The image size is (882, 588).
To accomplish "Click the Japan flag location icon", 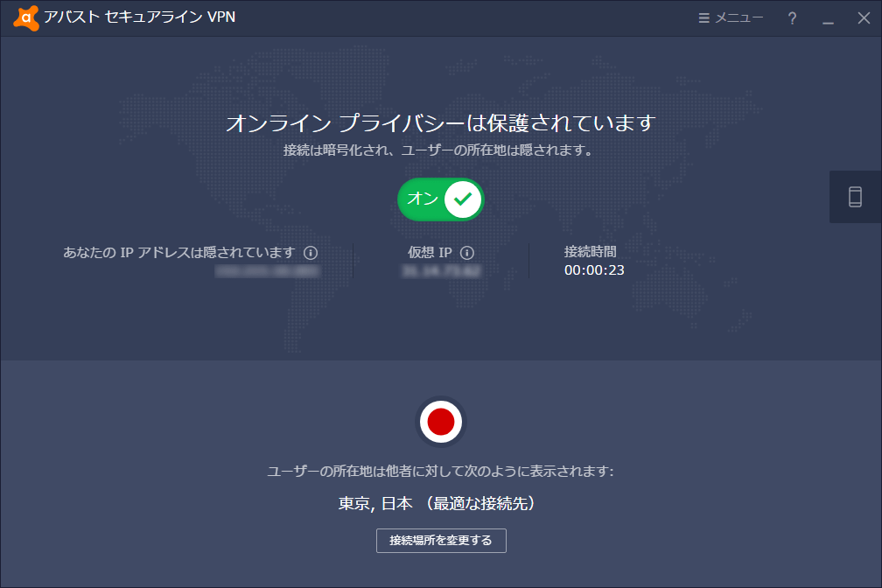I will [x=440, y=422].
